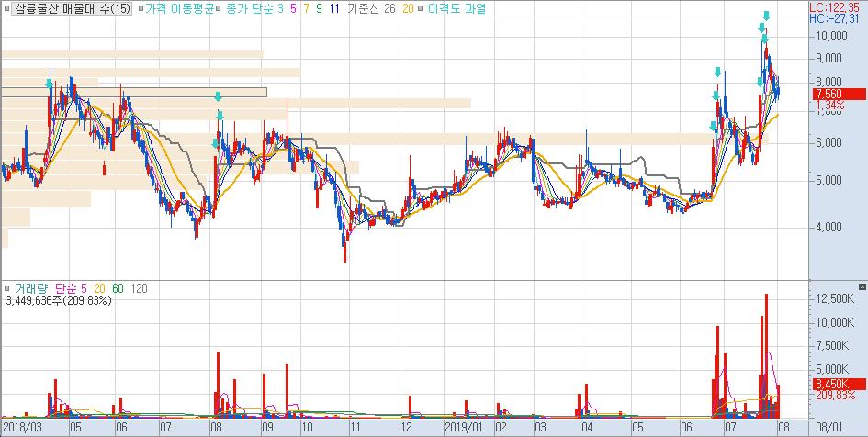
Task: Click the 종가 단순 moving average label
Action: (x=249, y=9)
